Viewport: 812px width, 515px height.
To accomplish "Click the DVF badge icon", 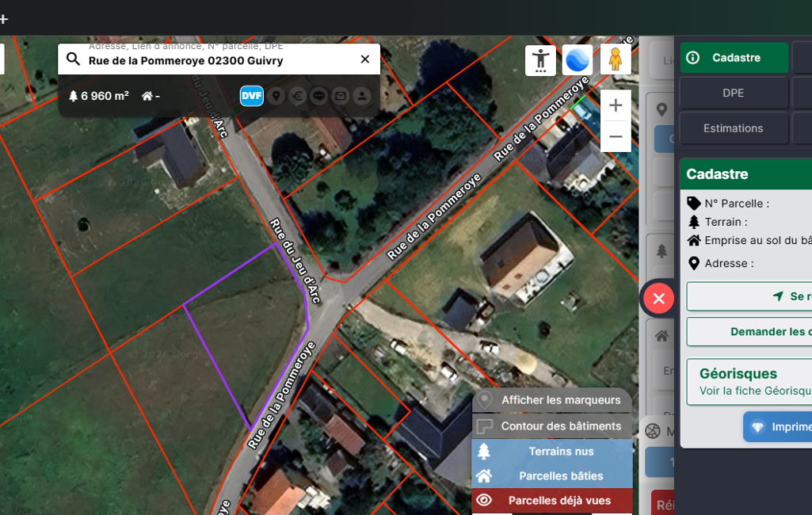I will coord(251,96).
